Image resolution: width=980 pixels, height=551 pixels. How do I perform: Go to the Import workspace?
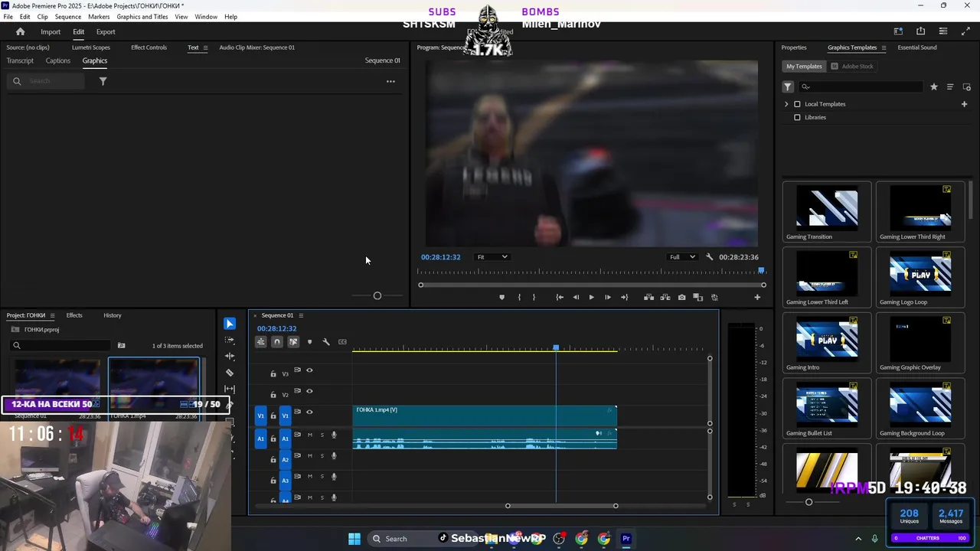(x=51, y=32)
